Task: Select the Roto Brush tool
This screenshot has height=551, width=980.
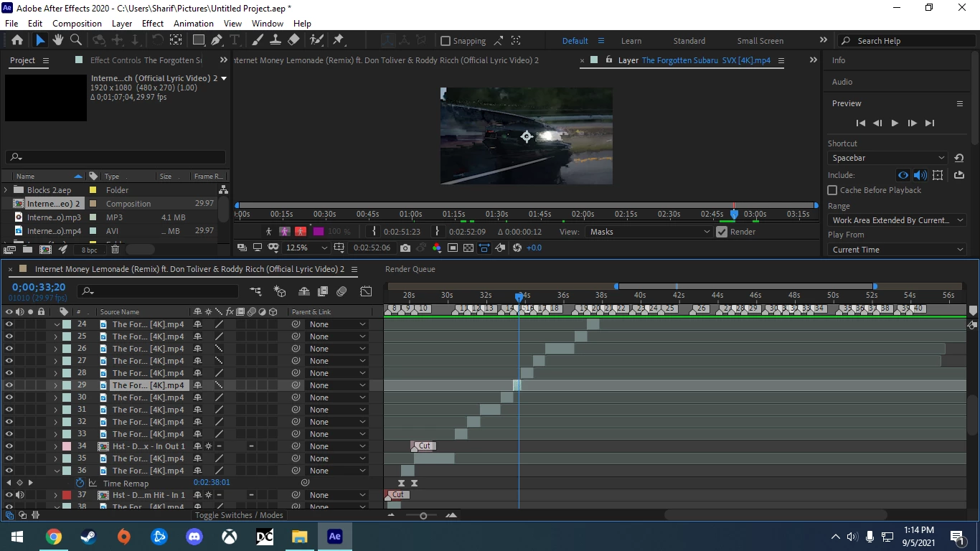Action: (x=316, y=40)
